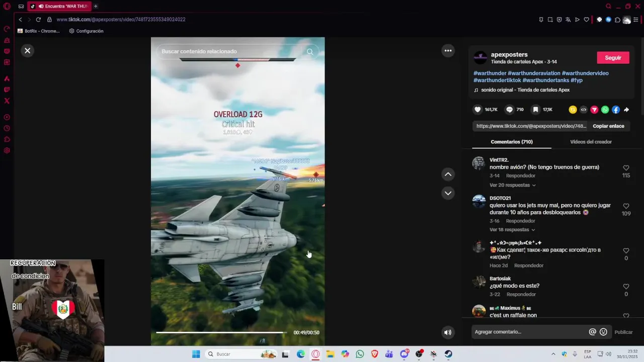Open extensions cube in sidebar
644x362 pixels.
[7, 139]
